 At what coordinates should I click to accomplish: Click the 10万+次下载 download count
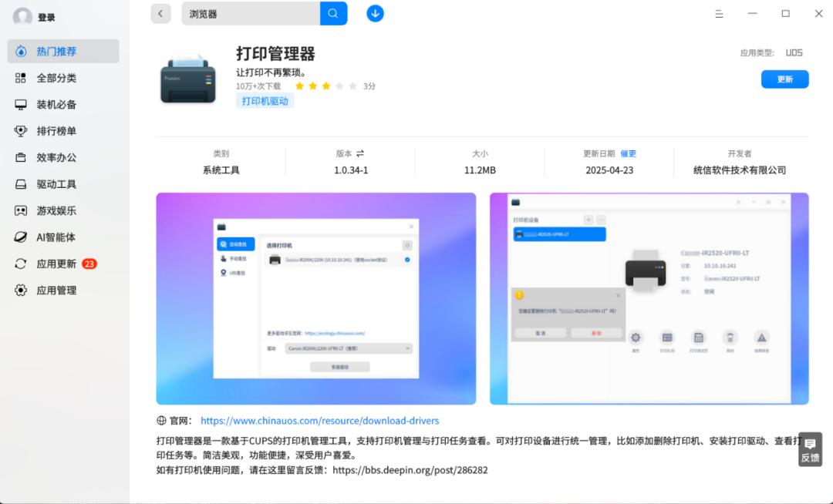coord(258,86)
